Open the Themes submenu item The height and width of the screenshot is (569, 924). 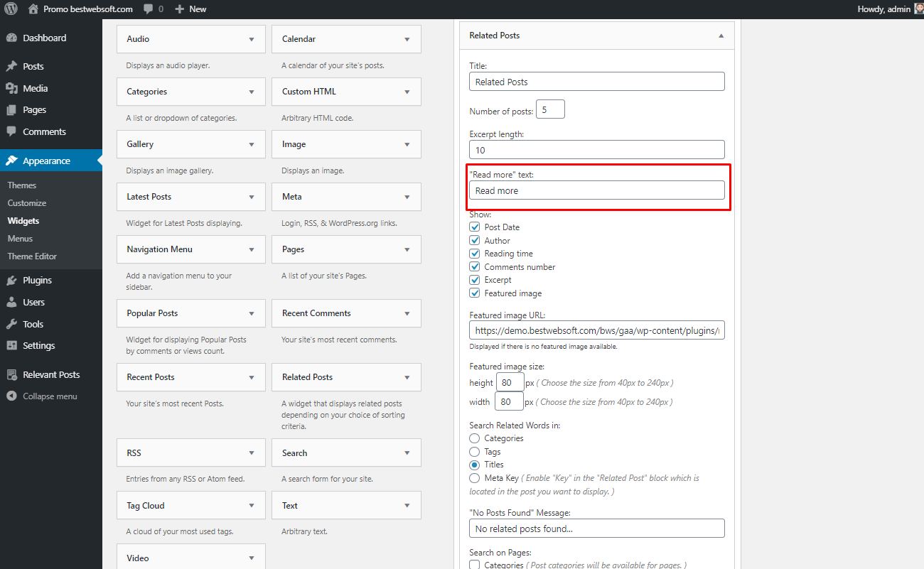(x=22, y=185)
